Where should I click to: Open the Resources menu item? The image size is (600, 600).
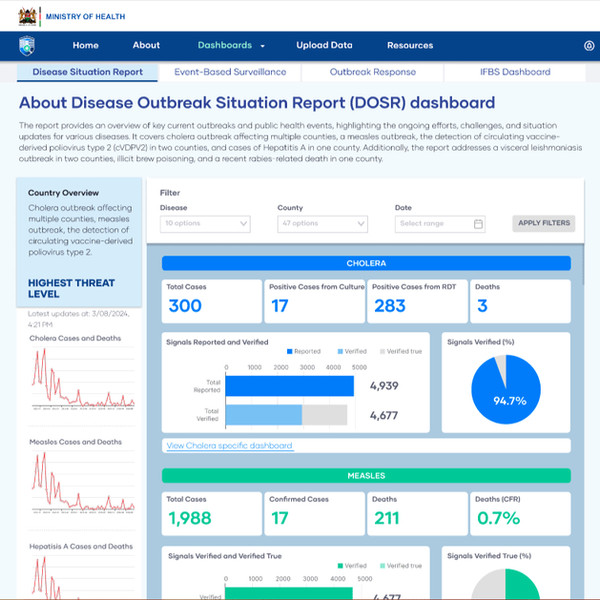coord(410,46)
